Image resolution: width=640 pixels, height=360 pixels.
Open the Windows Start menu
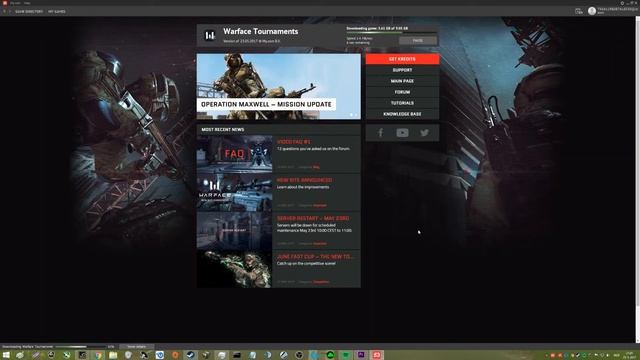coord(6,355)
